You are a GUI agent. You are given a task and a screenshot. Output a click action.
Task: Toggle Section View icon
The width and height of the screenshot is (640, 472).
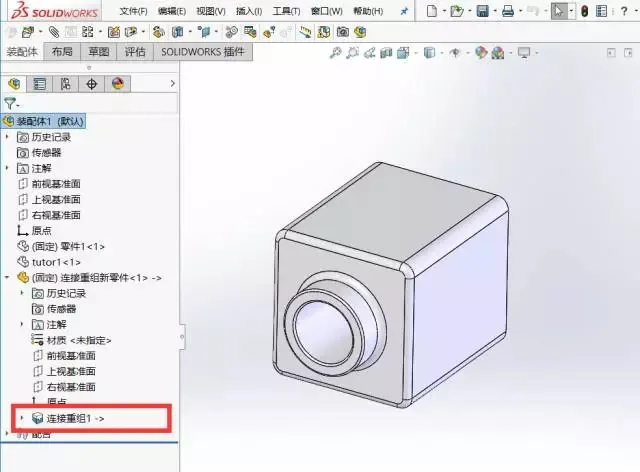point(386,53)
